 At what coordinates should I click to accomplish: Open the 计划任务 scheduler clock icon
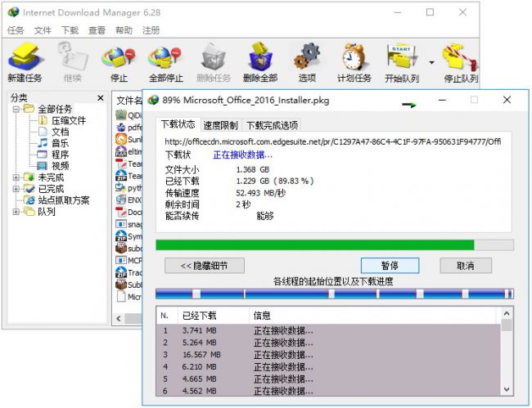click(x=354, y=61)
